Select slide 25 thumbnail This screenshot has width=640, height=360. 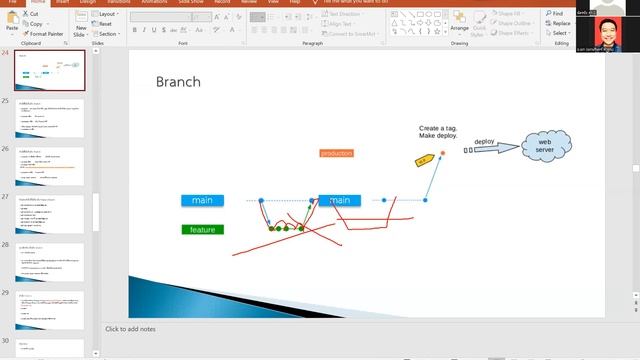(x=50, y=118)
